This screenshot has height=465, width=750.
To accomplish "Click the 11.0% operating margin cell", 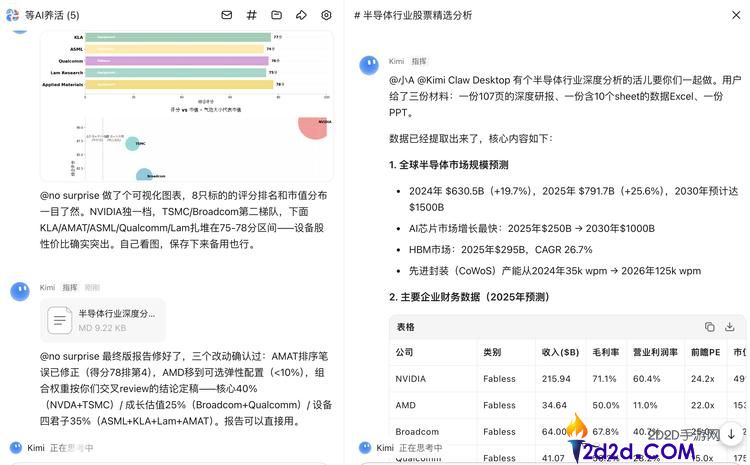I will (645, 405).
